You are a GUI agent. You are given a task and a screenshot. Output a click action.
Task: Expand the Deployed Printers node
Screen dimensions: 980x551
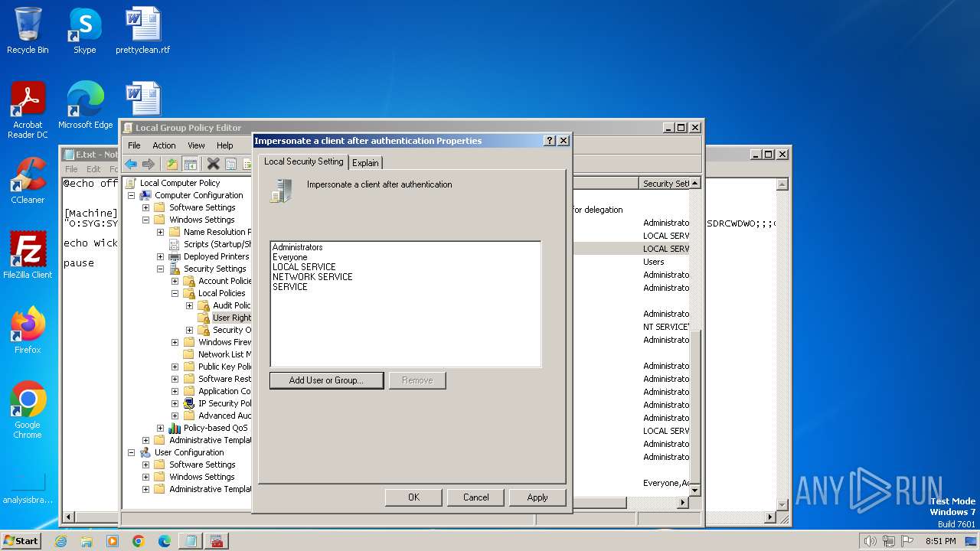coord(160,256)
